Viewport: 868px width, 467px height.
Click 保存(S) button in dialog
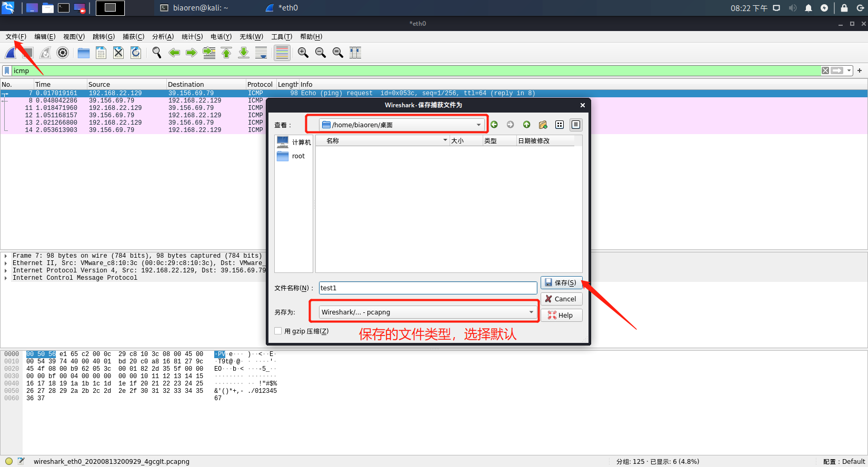(561, 282)
